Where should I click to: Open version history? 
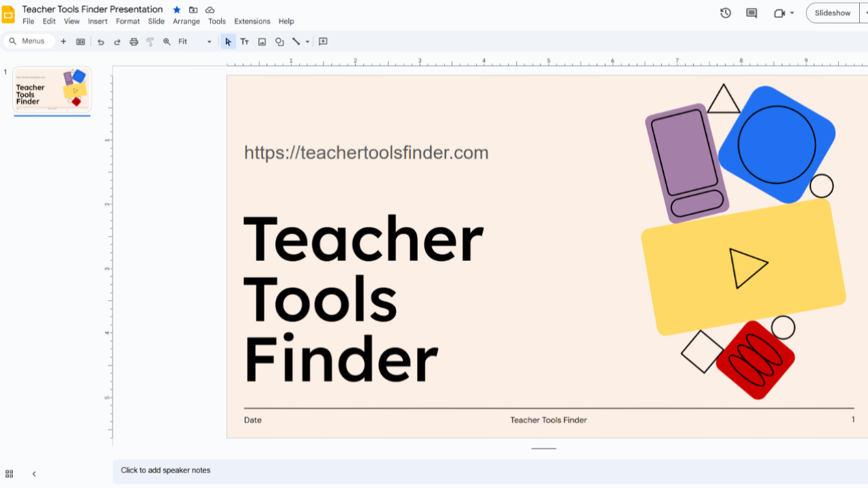725,13
